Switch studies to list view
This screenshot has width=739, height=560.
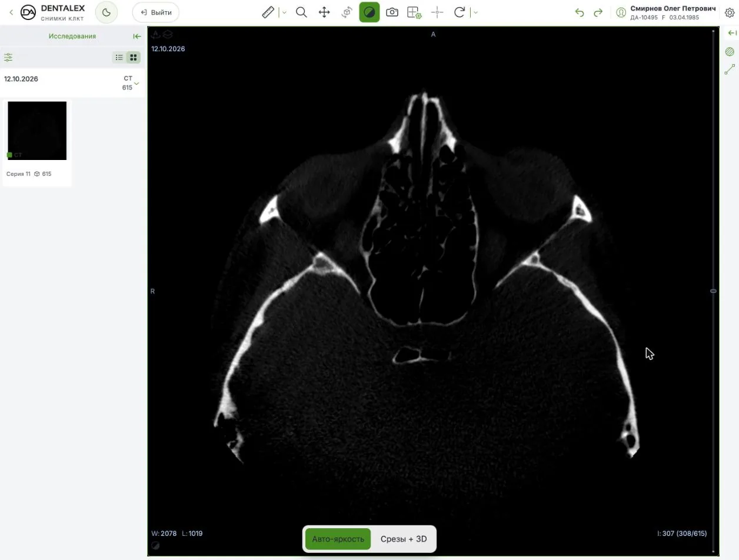(119, 58)
